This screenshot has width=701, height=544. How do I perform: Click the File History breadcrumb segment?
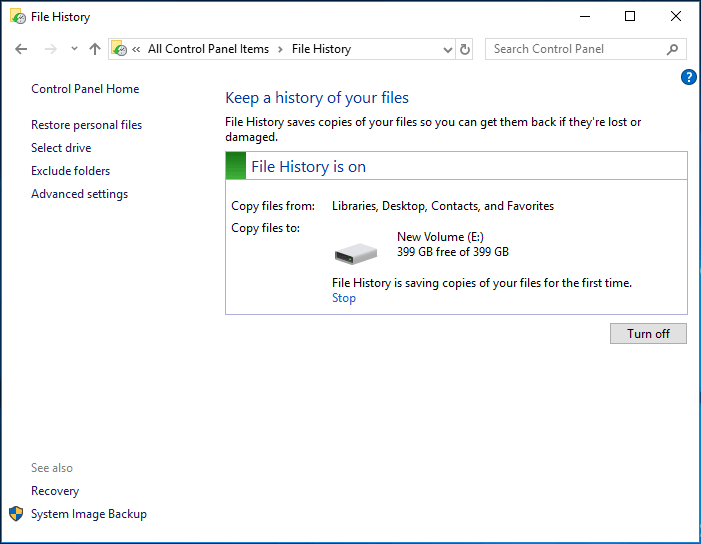tap(321, 49)
